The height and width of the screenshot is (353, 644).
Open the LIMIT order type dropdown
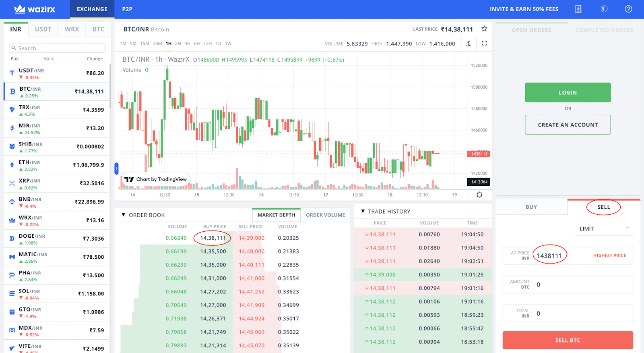[604, 228]
